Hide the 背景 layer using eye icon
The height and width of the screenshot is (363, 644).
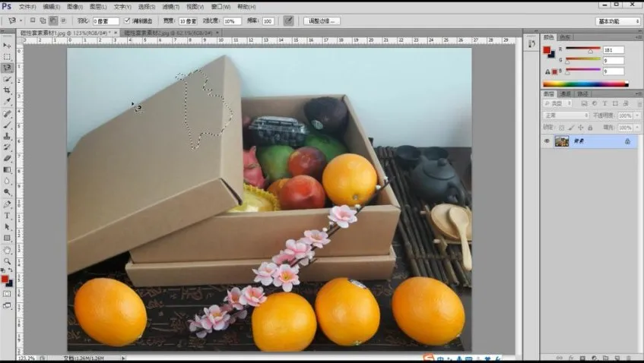pos(547,141)
